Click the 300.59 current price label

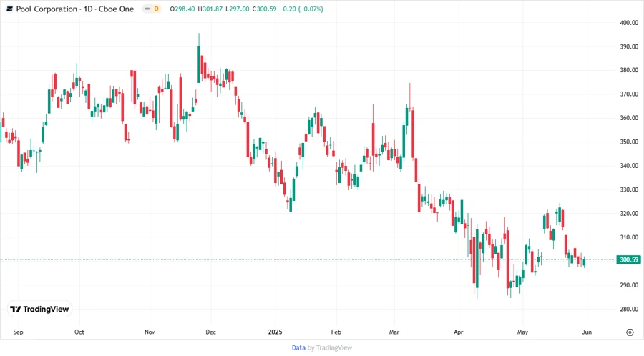(x=629, y=259)
